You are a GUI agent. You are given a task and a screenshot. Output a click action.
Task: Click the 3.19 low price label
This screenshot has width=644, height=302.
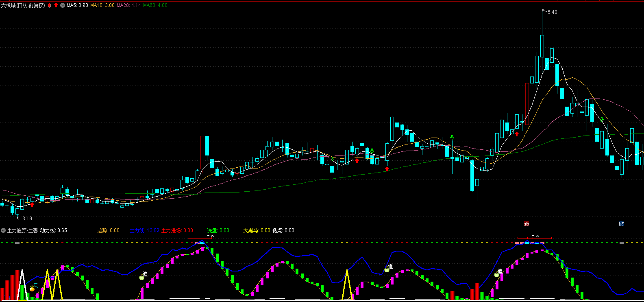point(27,219)
